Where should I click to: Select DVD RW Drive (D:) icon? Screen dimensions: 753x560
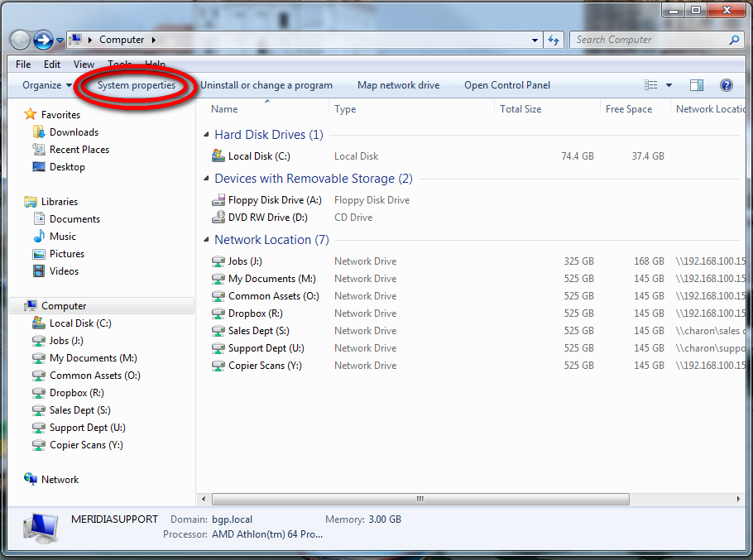click(218, 218)
